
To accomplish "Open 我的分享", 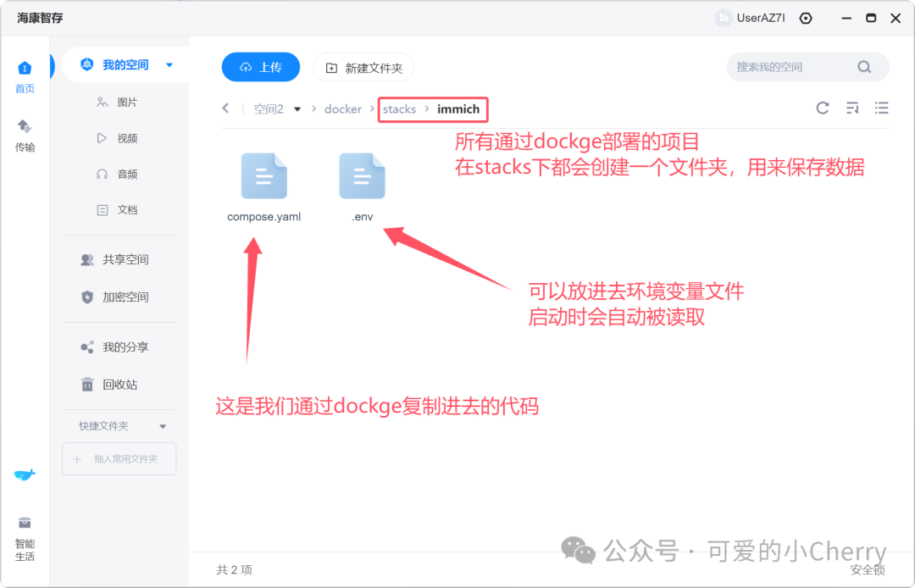I will click(114, 347).
